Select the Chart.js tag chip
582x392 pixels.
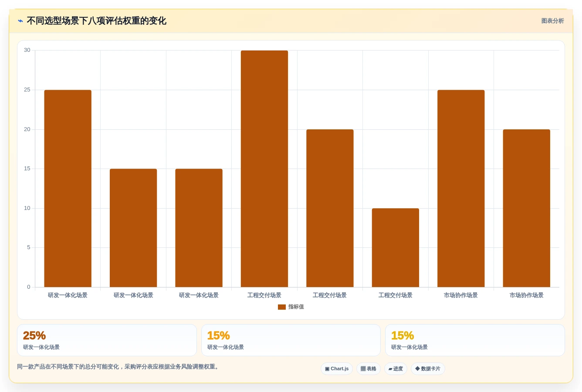tap(337, 369)
